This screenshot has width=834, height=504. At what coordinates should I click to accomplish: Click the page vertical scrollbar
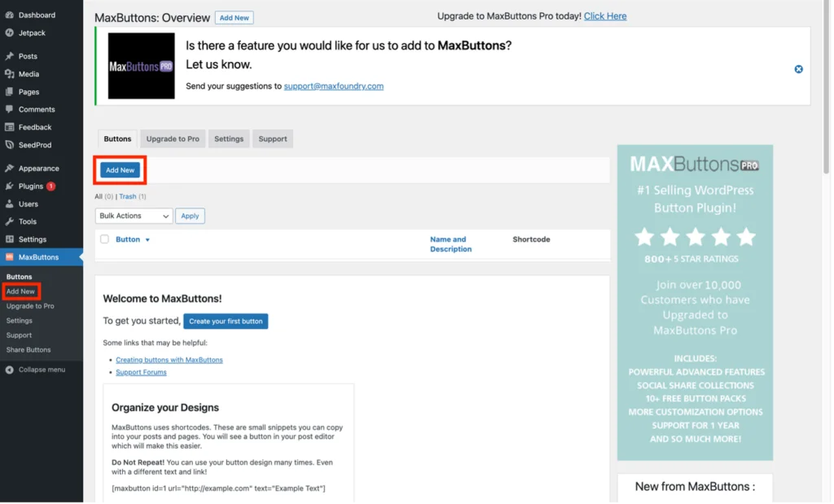point(826,88)
